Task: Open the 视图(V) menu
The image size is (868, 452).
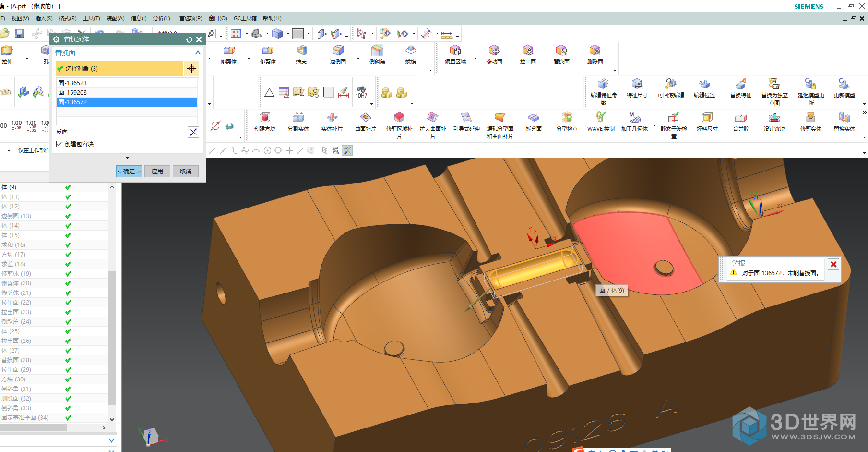Action: pos(20,18)
